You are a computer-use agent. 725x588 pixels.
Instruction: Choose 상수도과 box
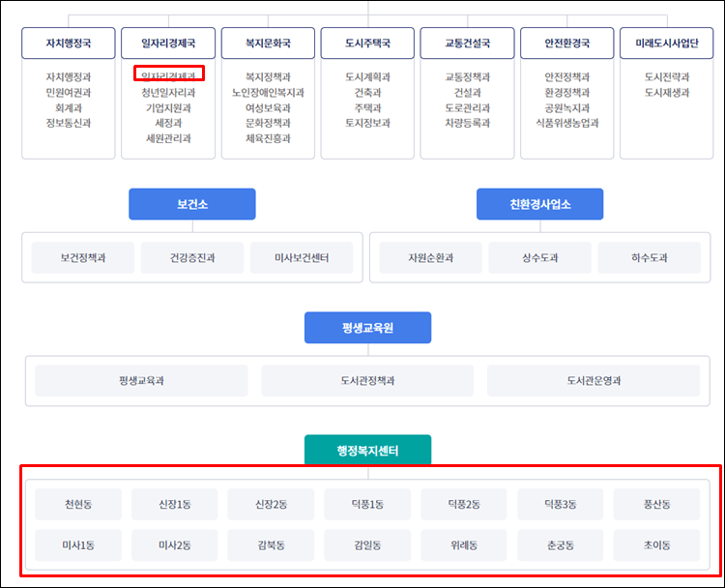tap(540, 257)
